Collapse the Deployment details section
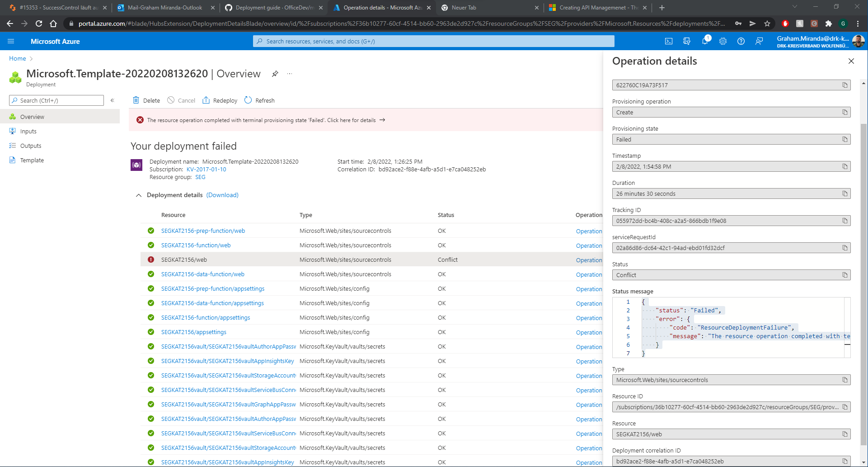 pyautogui.click(x=139, y=195)
